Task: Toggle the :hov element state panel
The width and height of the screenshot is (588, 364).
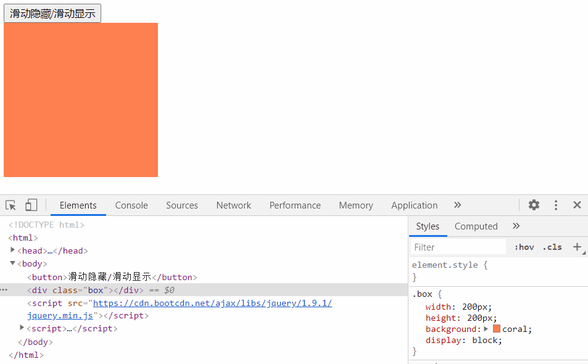Action: click(524, 247)
